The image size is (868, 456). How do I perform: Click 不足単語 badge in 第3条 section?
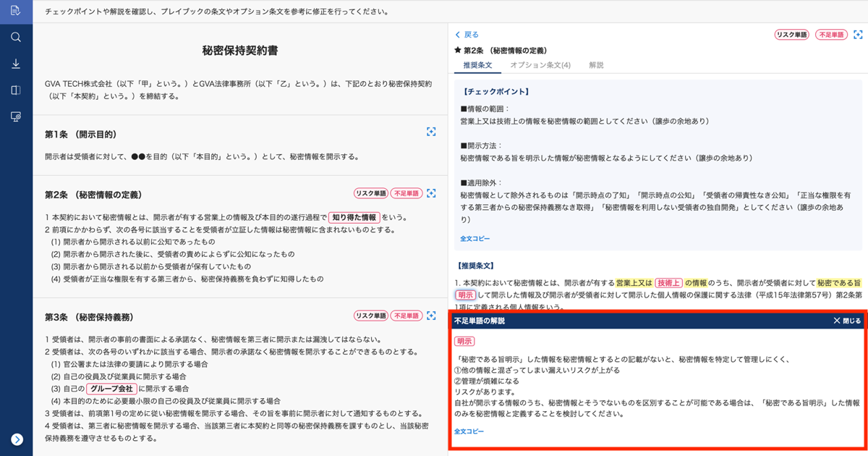tap(407, 316)
